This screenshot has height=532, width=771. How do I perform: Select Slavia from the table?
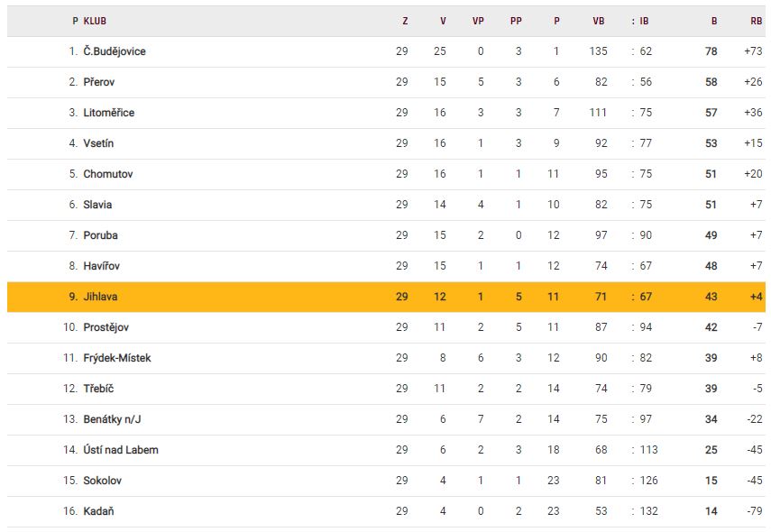tap(98, 205)
